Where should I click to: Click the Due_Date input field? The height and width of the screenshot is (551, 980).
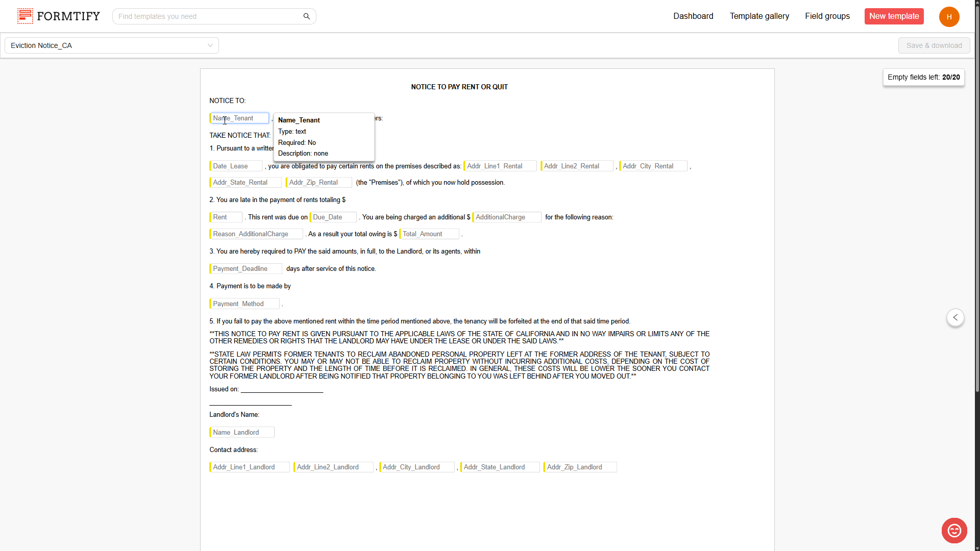[x=333, y=217]
